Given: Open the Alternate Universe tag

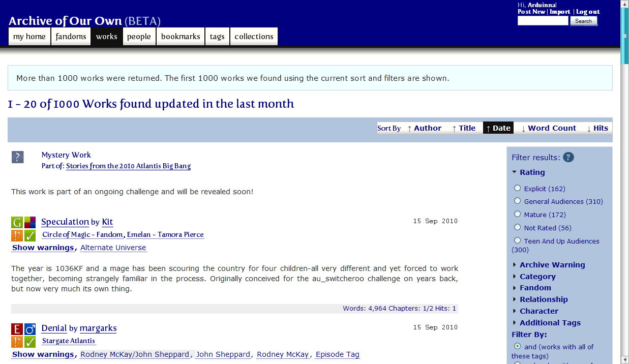Looking at the screenshot, I should [x=113, y=248].
